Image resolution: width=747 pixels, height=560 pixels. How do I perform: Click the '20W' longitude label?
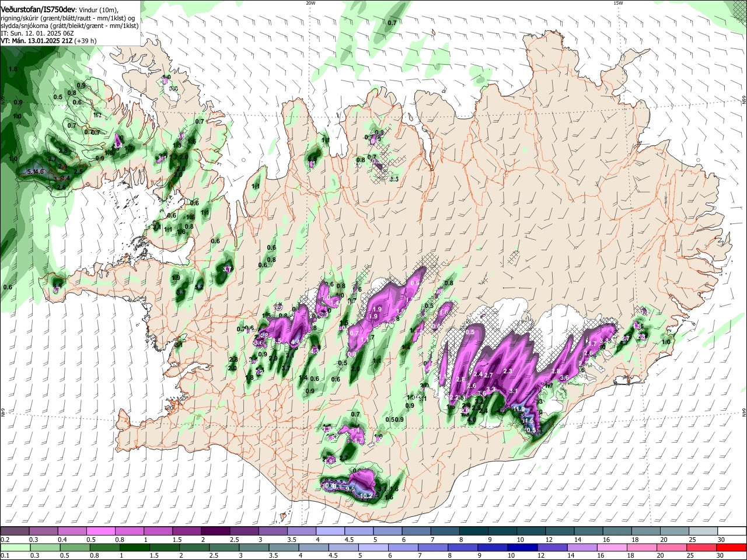click(x=310, y=3)
